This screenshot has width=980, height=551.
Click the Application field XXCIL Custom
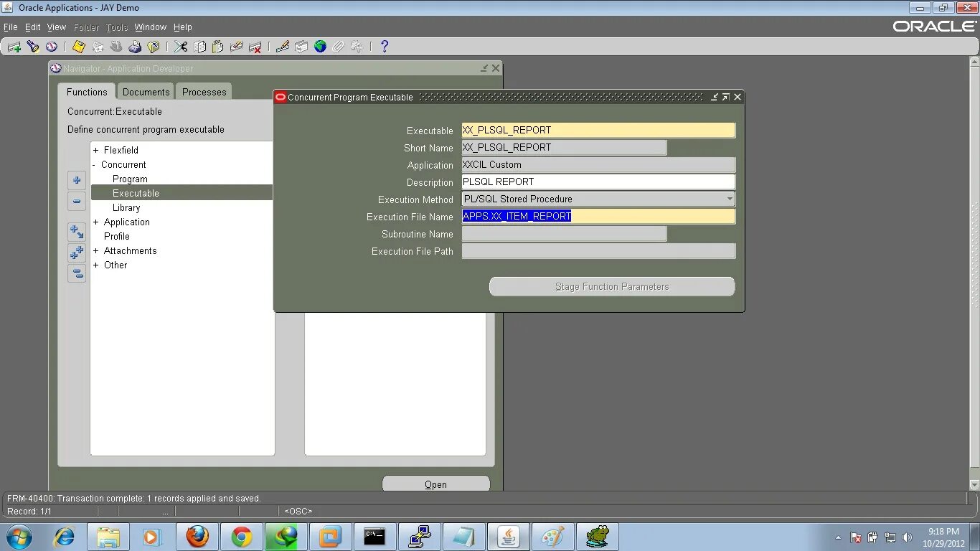point(598,165)
